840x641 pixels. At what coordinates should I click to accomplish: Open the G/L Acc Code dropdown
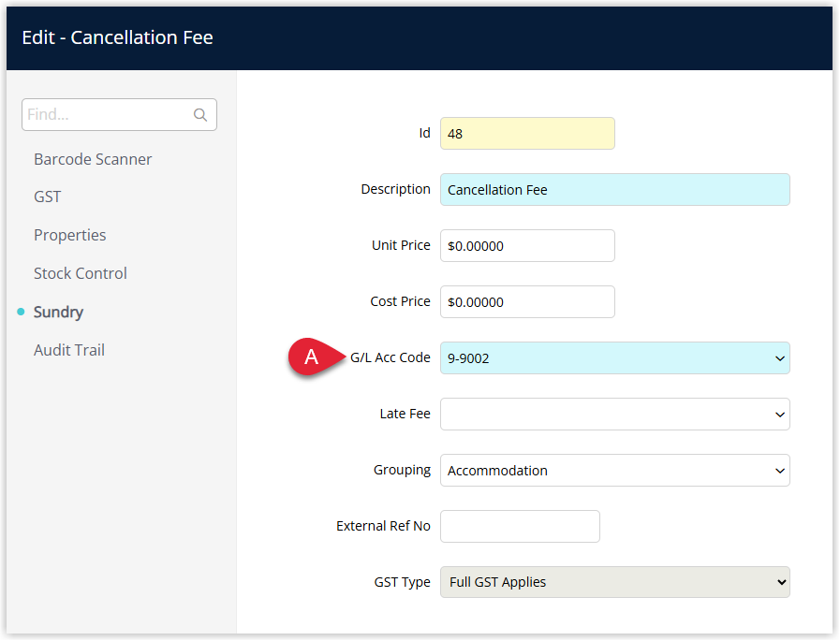pyautogui.click(x=615, y=357)
